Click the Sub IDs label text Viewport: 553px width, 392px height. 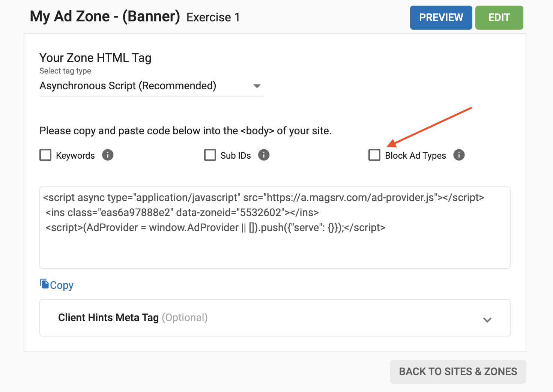236,156
